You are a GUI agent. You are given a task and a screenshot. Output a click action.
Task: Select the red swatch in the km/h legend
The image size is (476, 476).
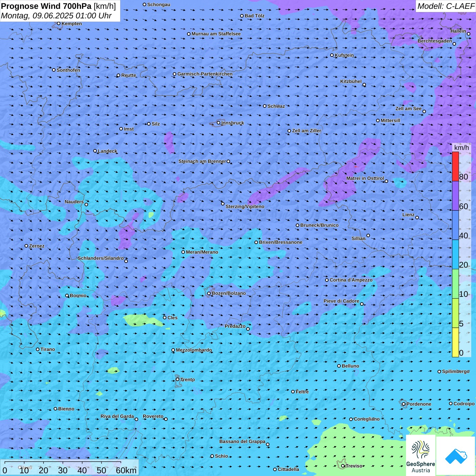[x=455, y=166]
